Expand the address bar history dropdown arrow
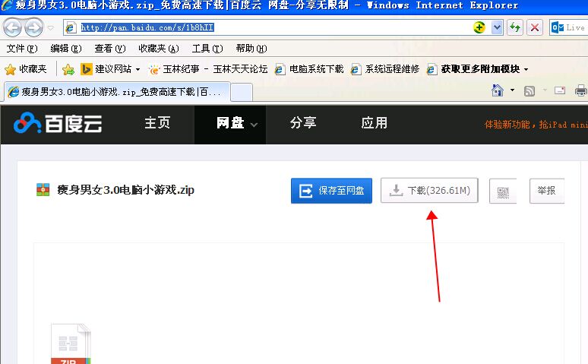The height and width of the screenshot is (364, 588). pos(497,27)
